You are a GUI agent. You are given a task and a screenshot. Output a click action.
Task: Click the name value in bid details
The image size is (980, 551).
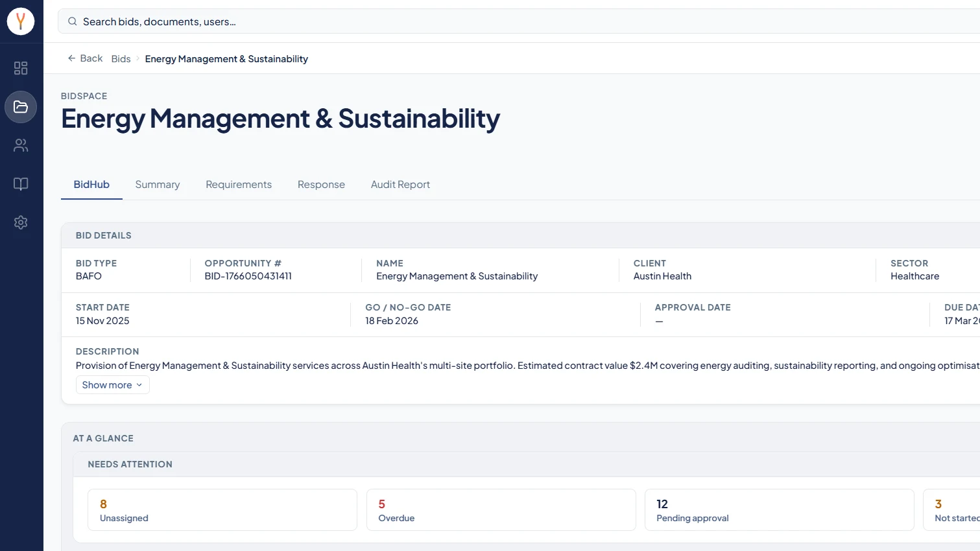point(457,276)
